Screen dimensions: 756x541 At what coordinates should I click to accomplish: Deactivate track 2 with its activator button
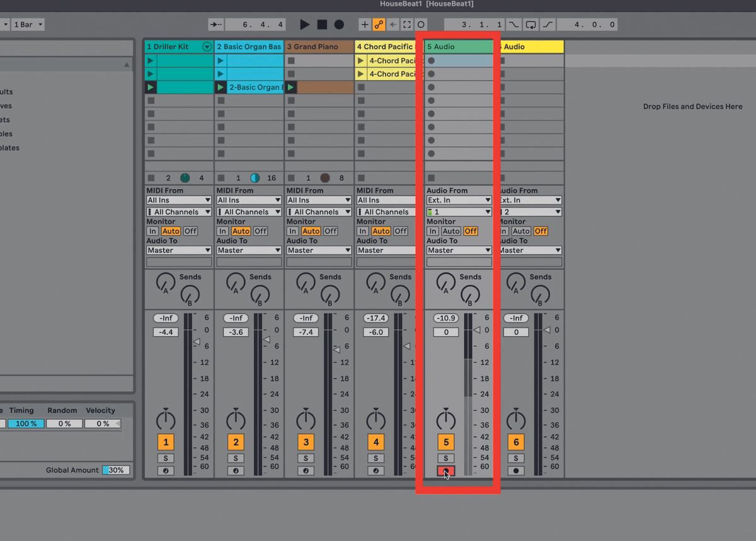click(x=236, y=442)
